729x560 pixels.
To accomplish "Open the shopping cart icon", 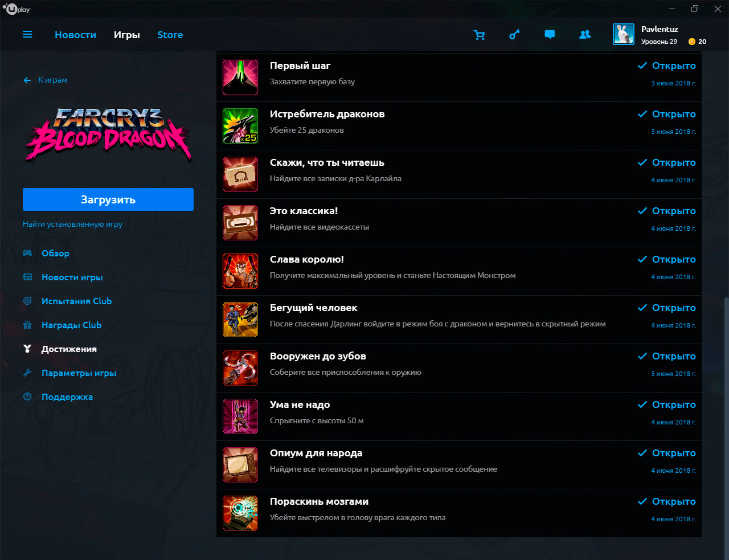I will click(x=479, y=35).
